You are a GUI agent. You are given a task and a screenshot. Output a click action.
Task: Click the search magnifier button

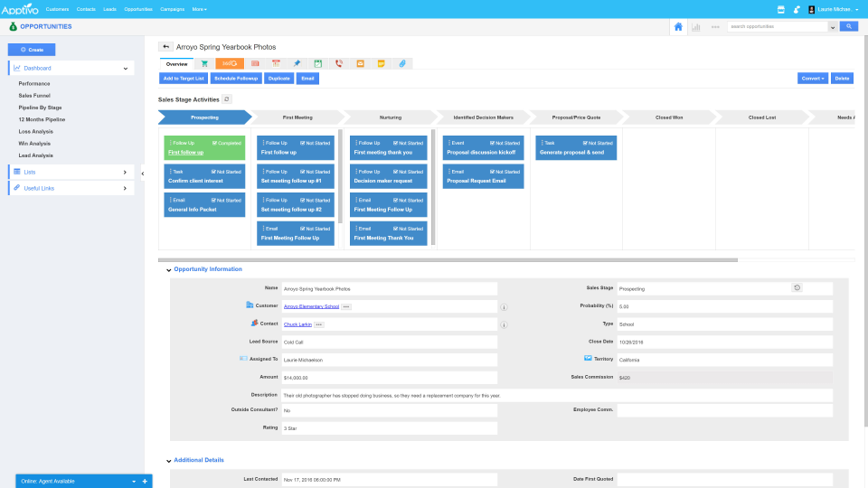tap(848, 27)
